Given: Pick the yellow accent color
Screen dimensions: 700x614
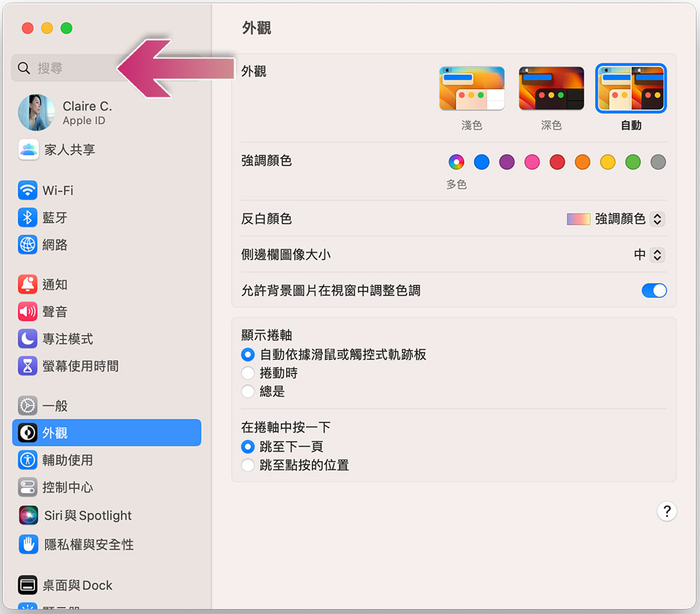Looking at the screenshot, I should coord(608,162).
